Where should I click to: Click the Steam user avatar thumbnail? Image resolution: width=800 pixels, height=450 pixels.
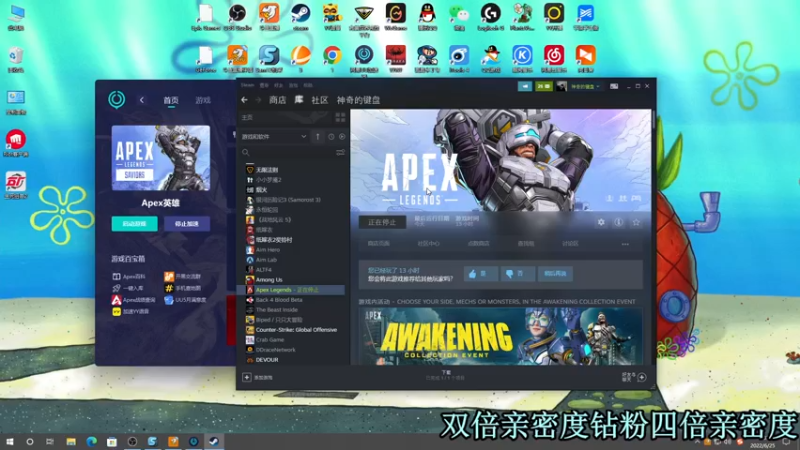point(561,86)
